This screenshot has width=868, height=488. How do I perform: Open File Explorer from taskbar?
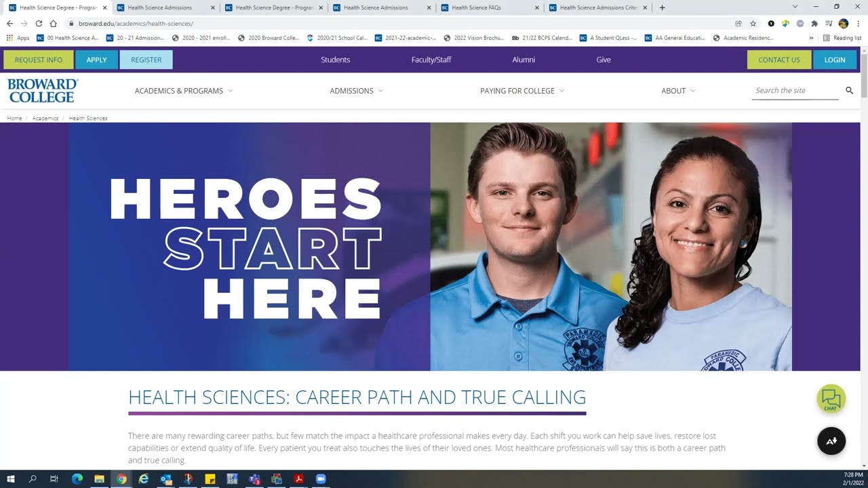coord(99,479)
